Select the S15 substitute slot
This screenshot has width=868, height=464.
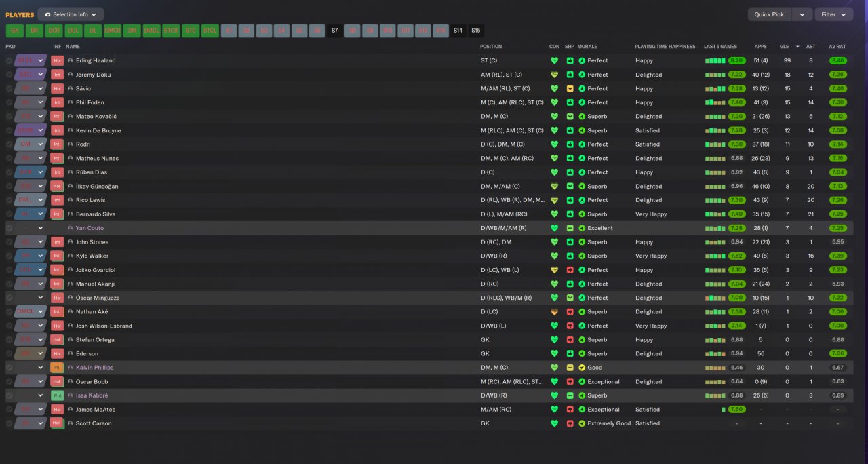point(475,31)
